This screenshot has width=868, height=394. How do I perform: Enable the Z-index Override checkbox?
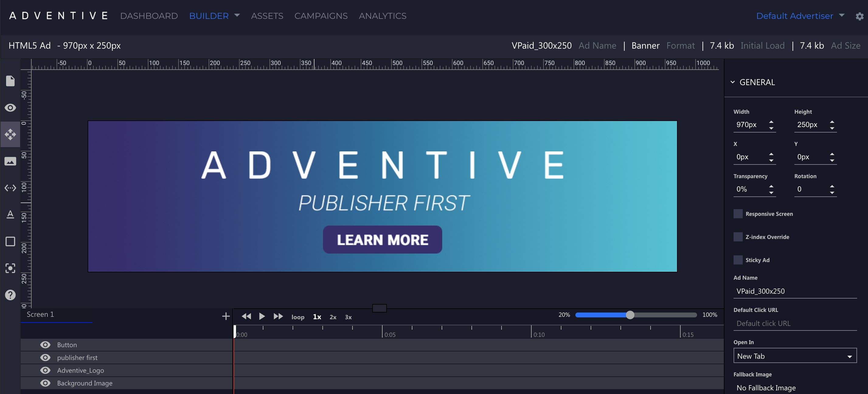point(738,237)
